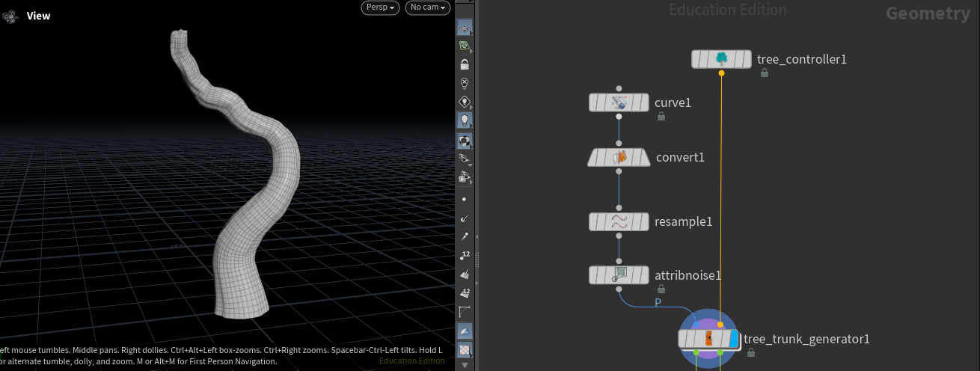Image resolution: width=980 pixels, height=371 pixels.
Task: Click the tree_controller1 node label
Action: [802, 59]
